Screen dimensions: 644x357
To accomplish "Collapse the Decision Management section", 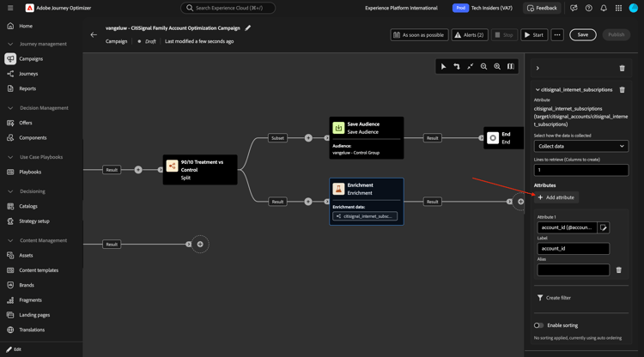I will (x=10, y=108).
